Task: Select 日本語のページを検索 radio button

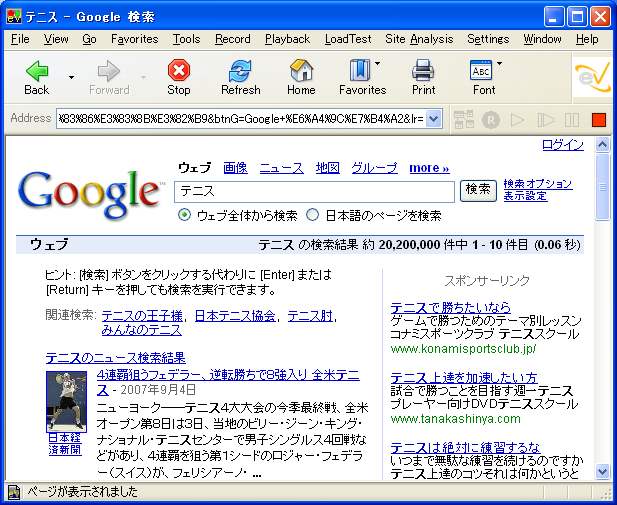Action: (x=312, y=215)
